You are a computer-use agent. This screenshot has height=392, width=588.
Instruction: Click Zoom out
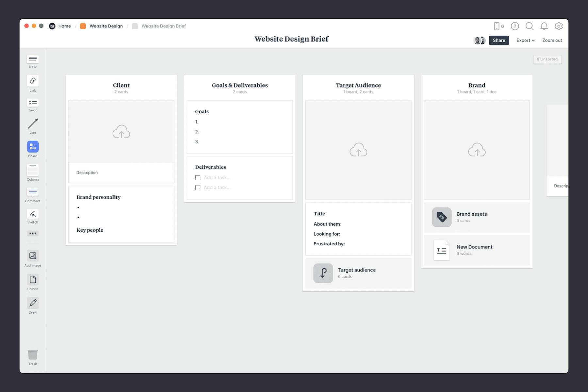pos(552,40)
